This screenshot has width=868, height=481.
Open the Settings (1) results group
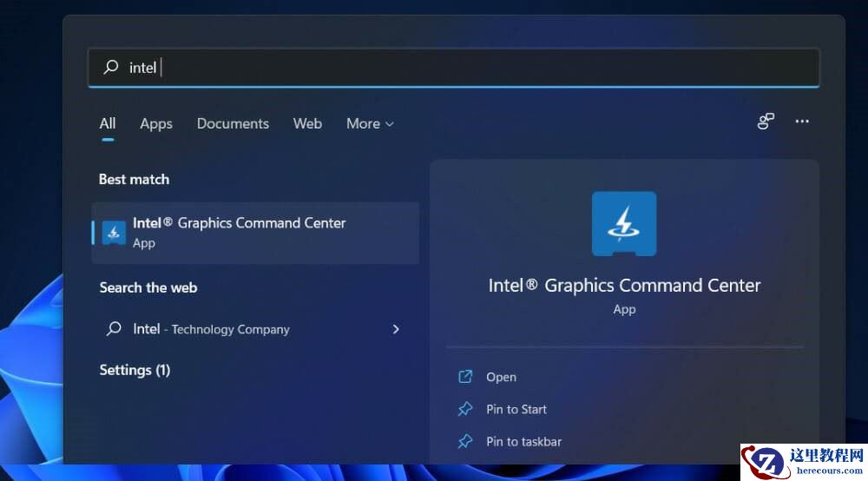[x=135, y=370]
